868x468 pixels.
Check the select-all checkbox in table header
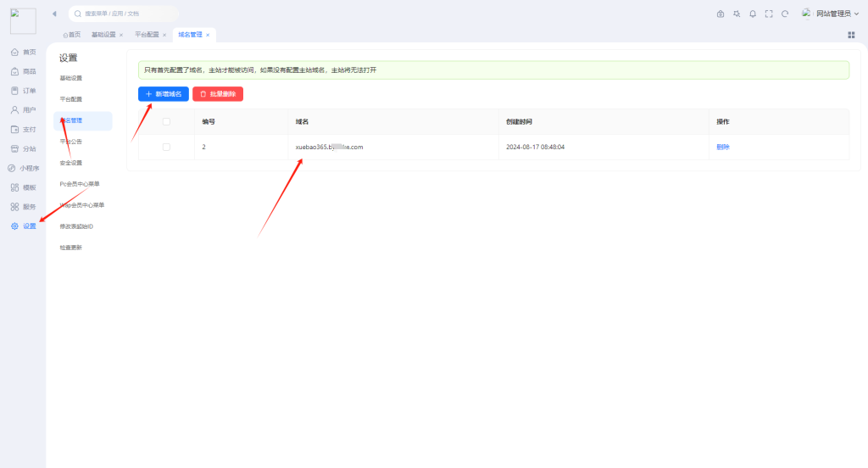[166, 121]
